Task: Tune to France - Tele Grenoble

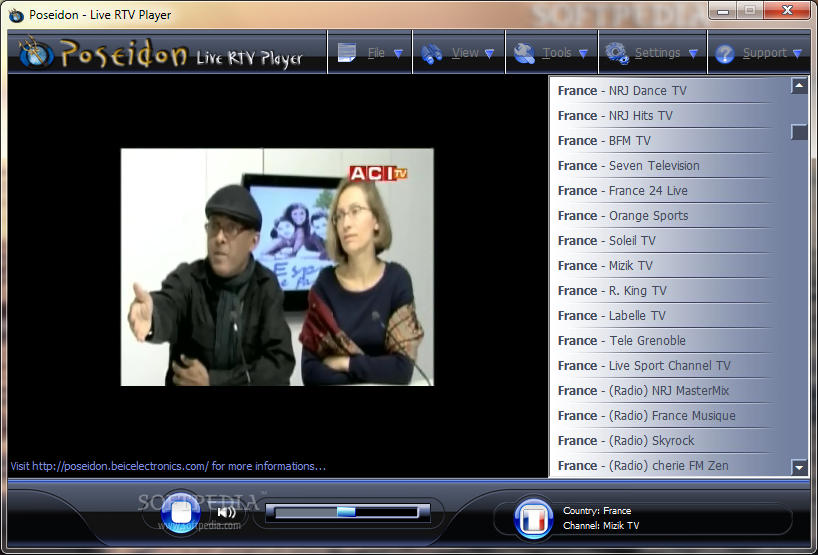Action: (666, 341)
